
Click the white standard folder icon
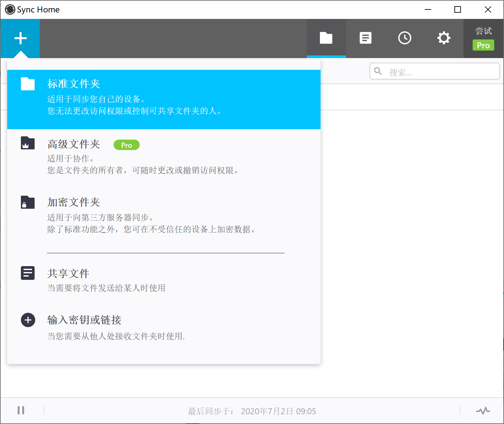(28, 84)
